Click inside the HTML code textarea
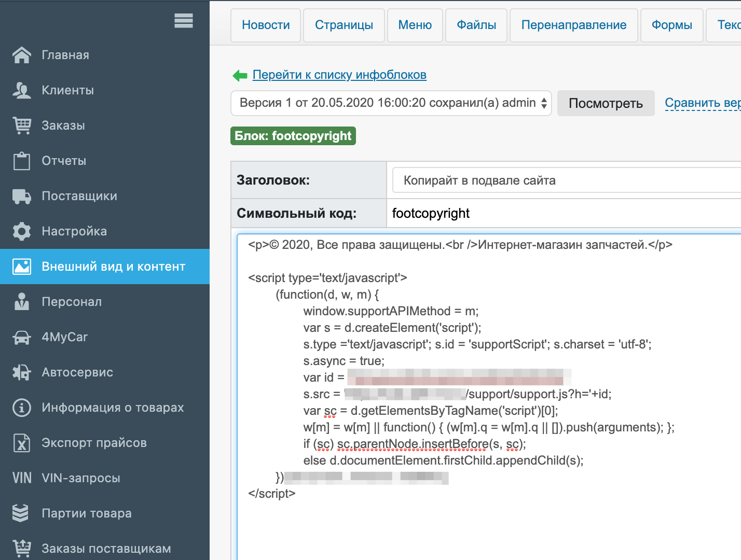 [489, 397]
